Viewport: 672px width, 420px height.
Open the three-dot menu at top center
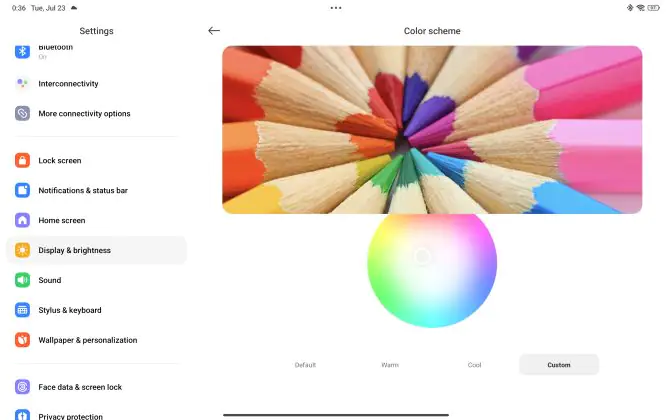coord(336,8)
